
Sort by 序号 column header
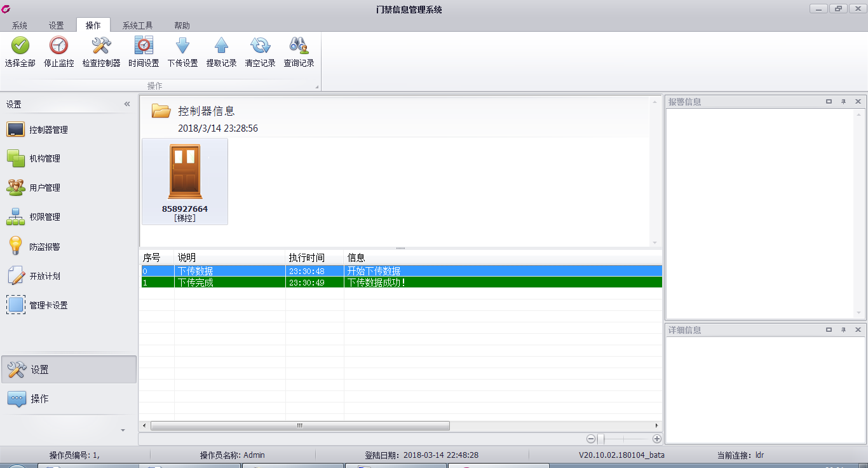pyautogui.click(x=157, y=258)
